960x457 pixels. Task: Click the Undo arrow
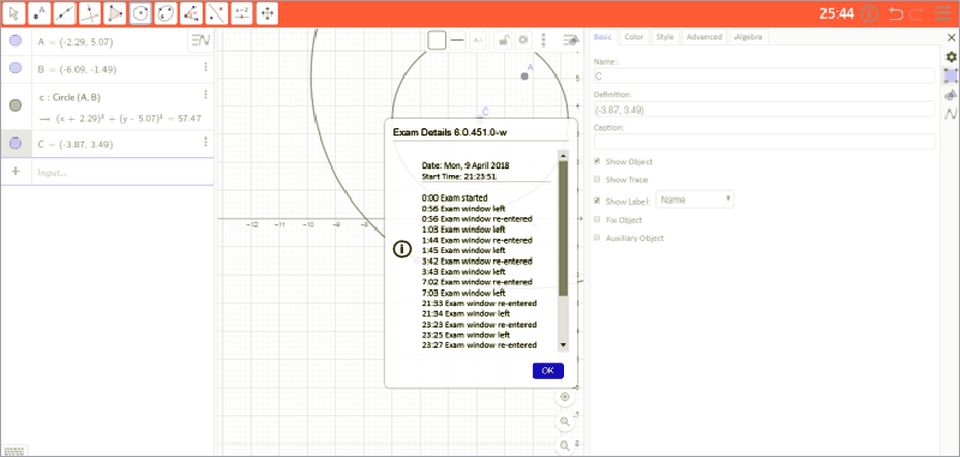(x=895, y=14)
